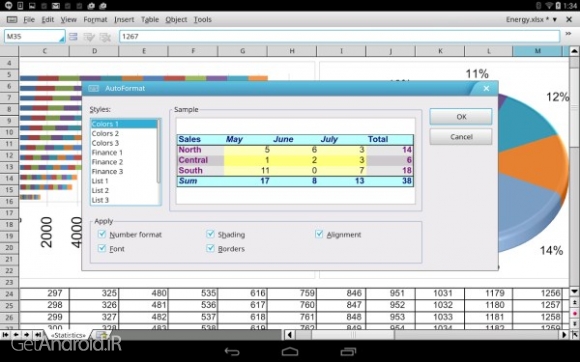Image resolution: width=580 pixels, height=362 pixels.
Task: Select List 2 style
Action: pyautogui.click(x=124, y=190)
